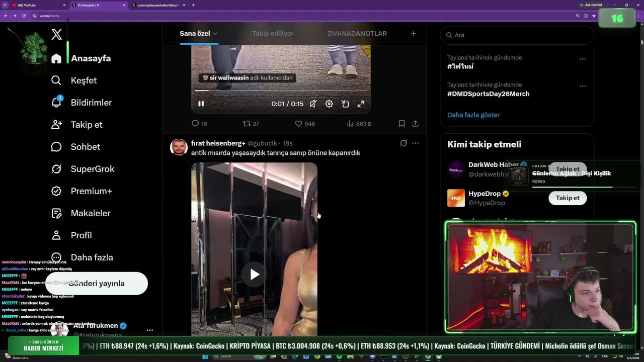This screenshot has width=644, height=362.
Task: Open the Xbox app in the taskbar
Action: click(x=439, y=357)
